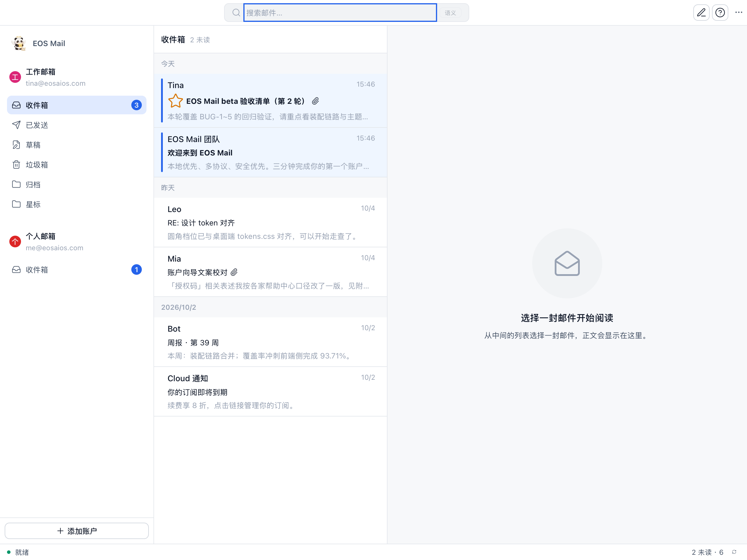Select the 个人邮箱 account avatar
The image size is (747, 560).
click(x=15, y=242)
